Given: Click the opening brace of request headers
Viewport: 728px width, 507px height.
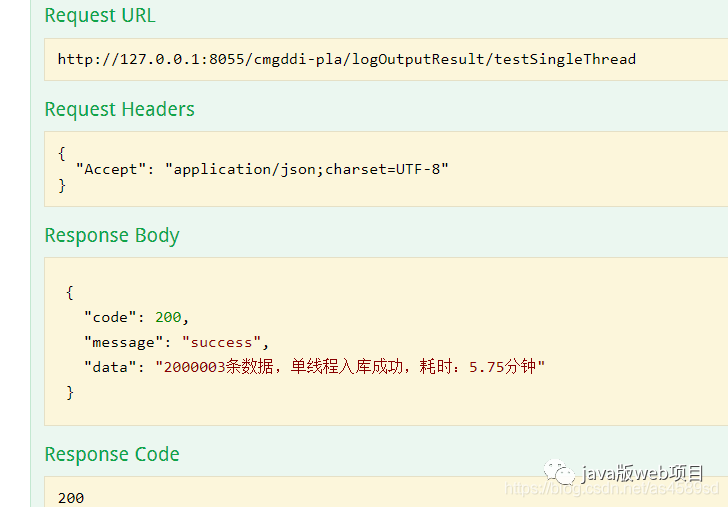Looking at the screenshot, I should click(62, 154).
